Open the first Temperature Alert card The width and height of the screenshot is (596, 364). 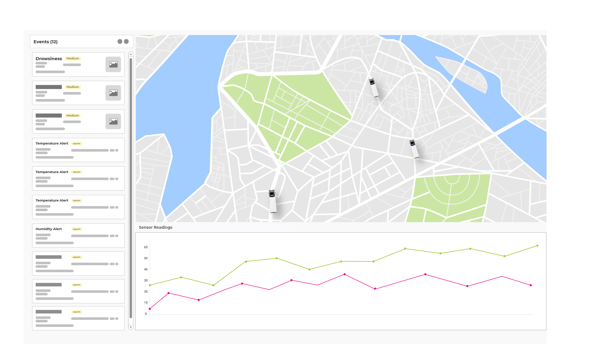[78, 150]
